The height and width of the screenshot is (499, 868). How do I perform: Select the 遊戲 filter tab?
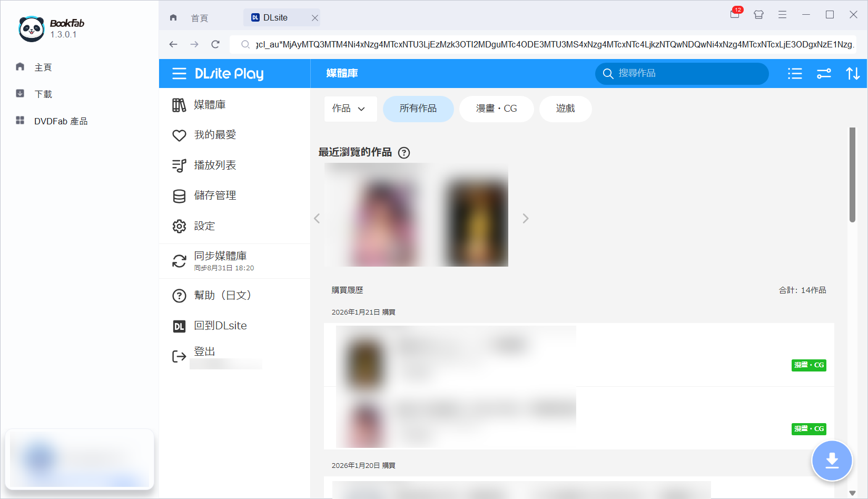click(x=565, y=109)
